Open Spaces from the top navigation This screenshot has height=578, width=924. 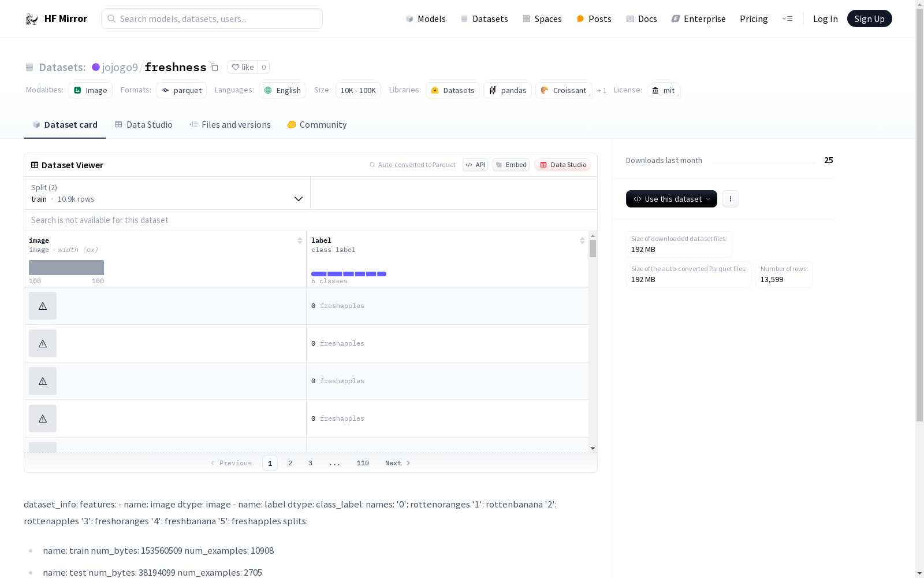point(542,18)
